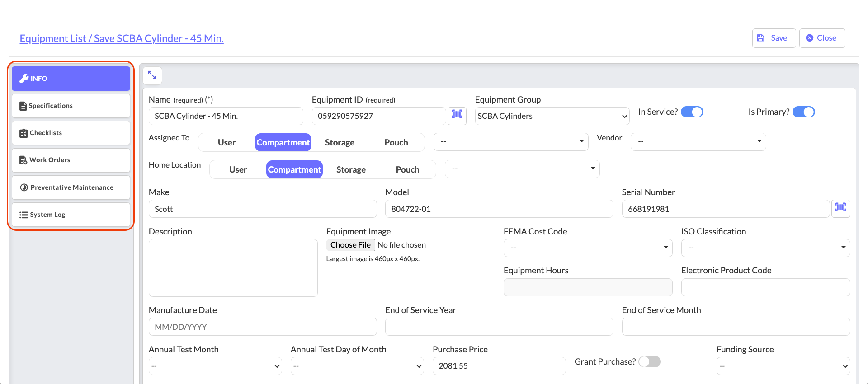Click the Description text area
Screen dimensions: 868x384
tap(233, 268)
